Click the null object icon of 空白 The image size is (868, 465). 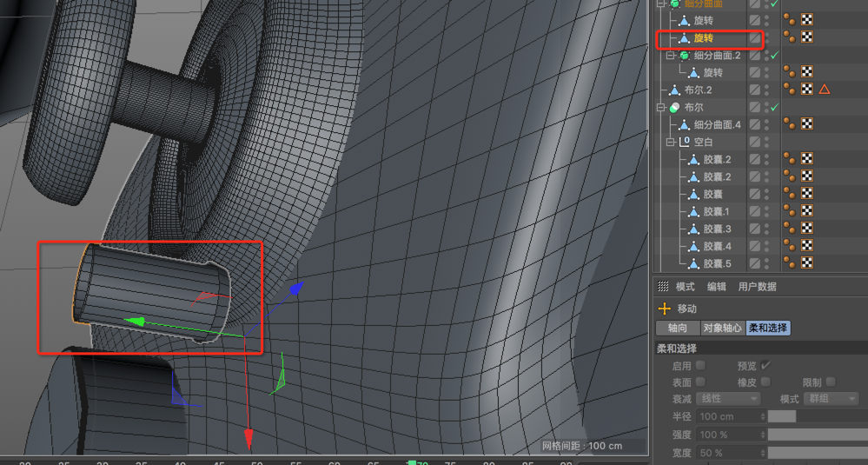pos(684,142)
